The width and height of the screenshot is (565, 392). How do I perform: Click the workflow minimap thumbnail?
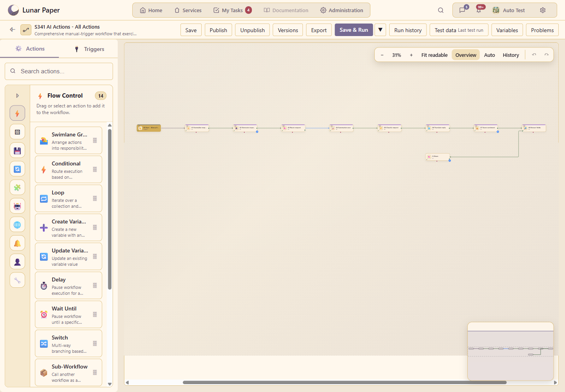pyautogui.click(x=510, y=351)
